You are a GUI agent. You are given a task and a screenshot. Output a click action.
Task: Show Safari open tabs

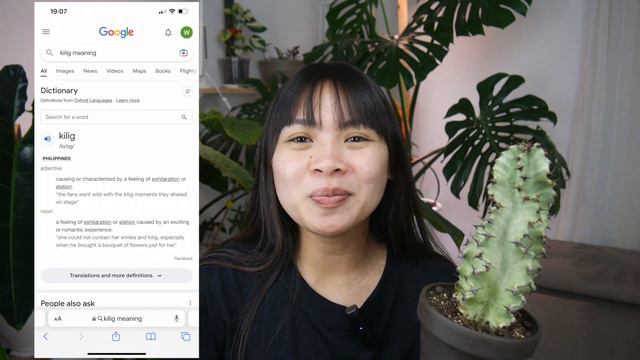tap(186, 336)
